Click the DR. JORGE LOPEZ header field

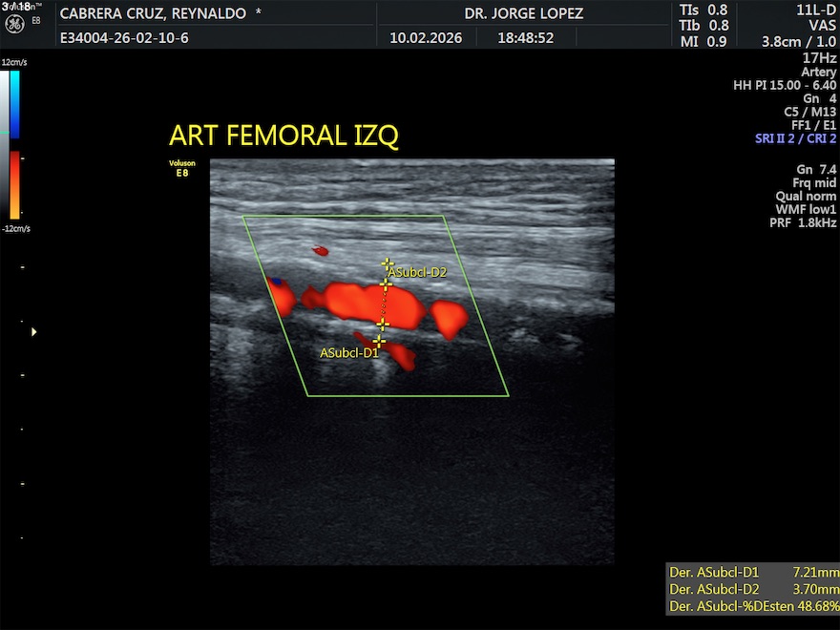[523, 13]
